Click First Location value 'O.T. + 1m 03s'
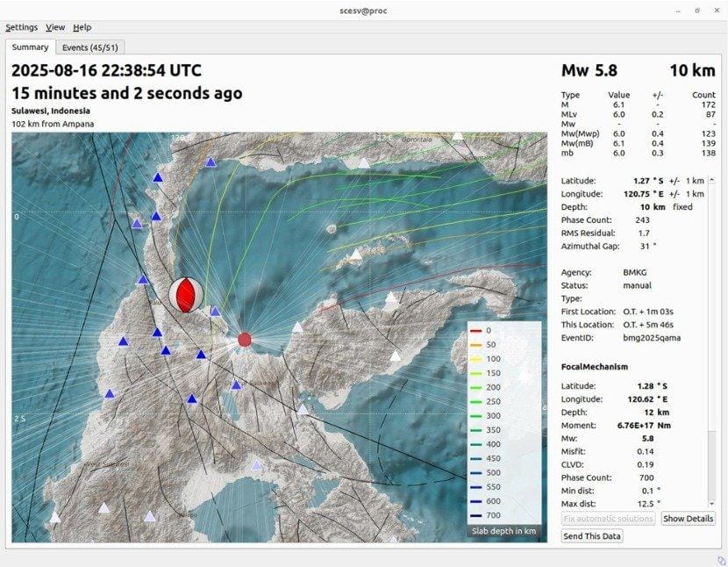 click(648, 312)
